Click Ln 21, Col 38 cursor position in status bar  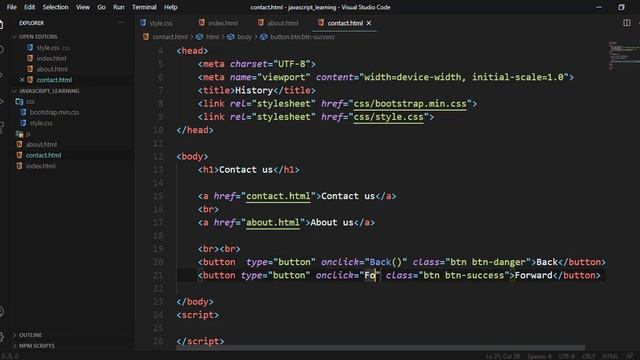(502, 356)
